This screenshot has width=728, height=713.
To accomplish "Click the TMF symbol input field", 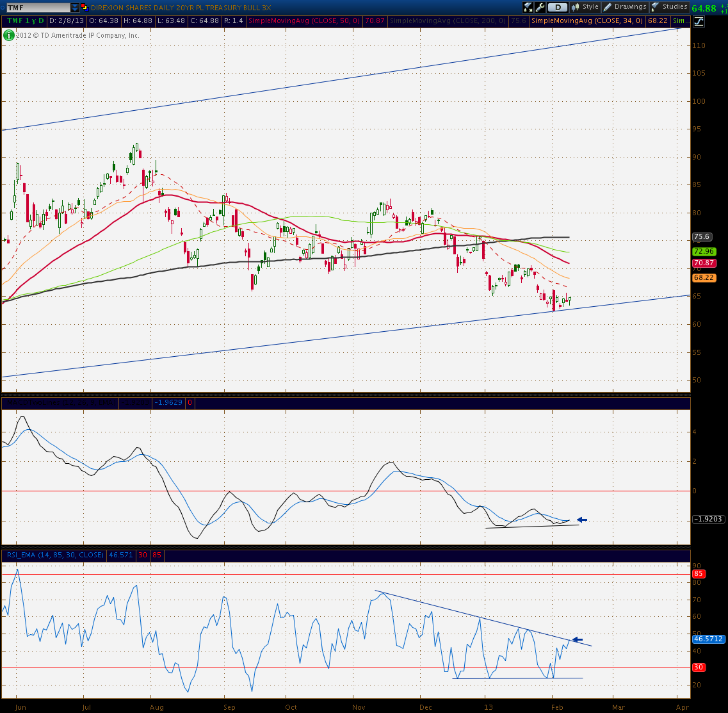I will (x=38, y=8).
